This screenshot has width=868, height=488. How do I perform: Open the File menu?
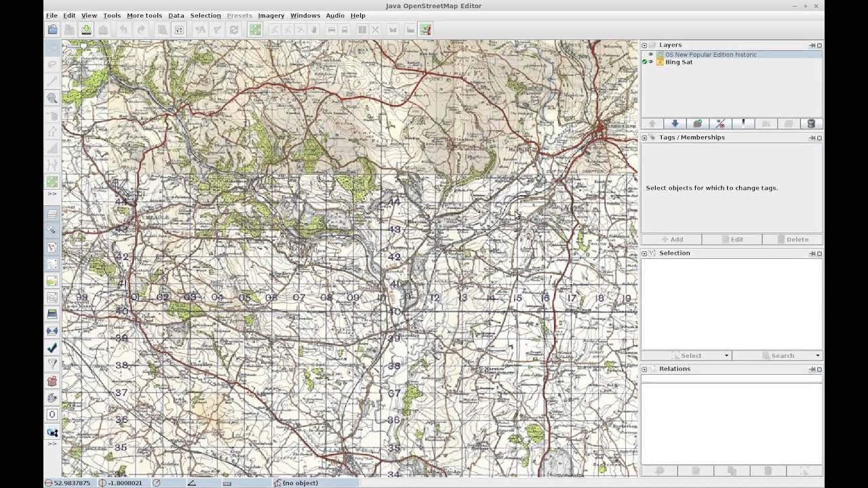(x=52, y=16)
